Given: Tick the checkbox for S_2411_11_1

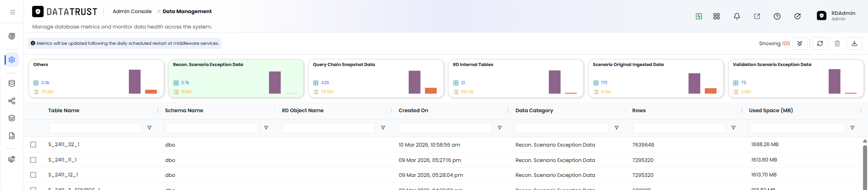Looking at the screenshot, I should (33, 160).
